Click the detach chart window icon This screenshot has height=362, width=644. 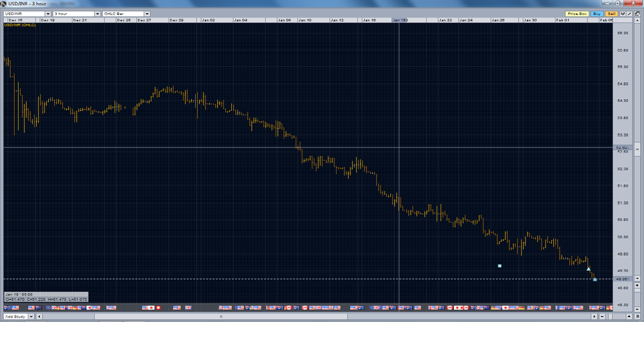pos(637,14)
